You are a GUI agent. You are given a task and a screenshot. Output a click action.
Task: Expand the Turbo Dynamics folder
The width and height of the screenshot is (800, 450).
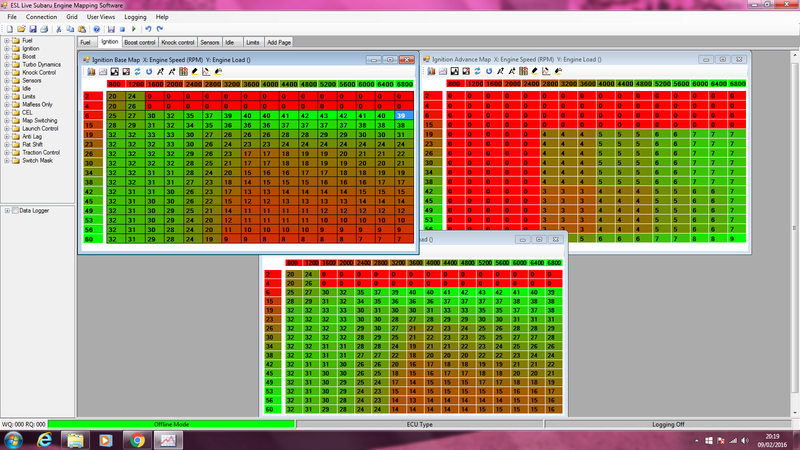(x=7, y=65)
